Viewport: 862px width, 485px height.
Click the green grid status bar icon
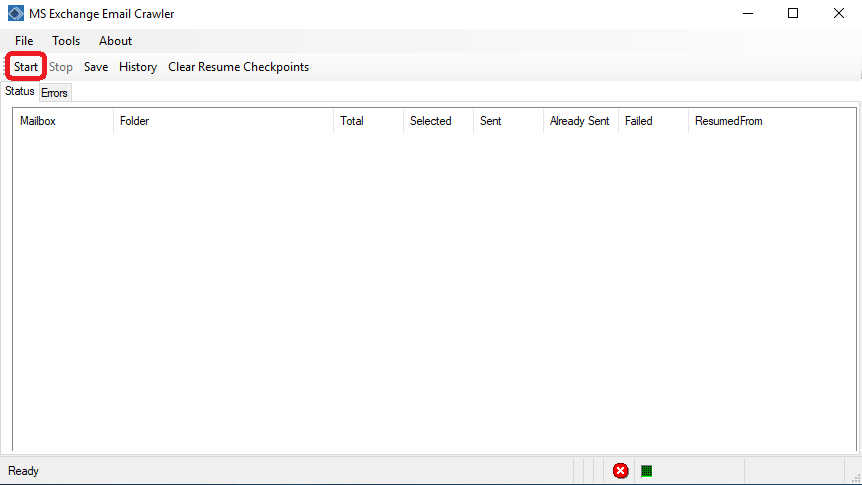[x=646, y=471]
